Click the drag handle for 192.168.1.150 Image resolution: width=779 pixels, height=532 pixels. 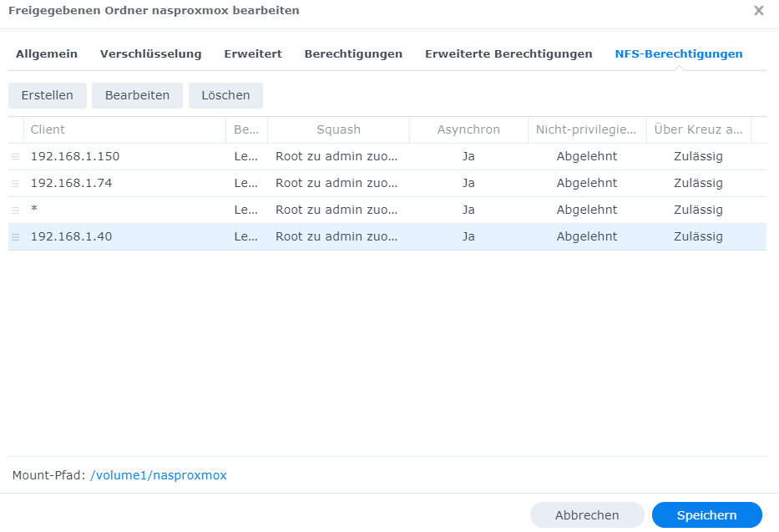pos(15,157)
